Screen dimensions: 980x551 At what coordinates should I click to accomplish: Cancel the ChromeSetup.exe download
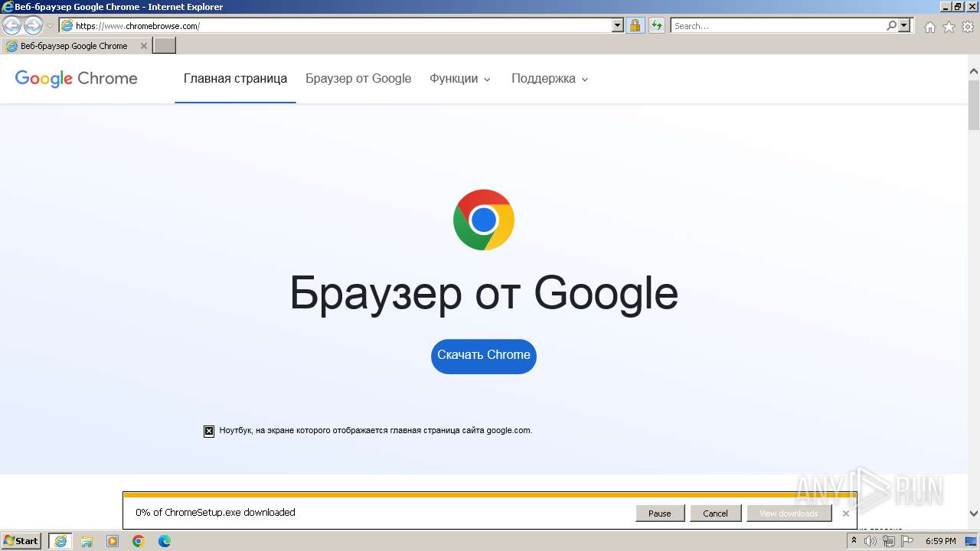tap(715, 514)
